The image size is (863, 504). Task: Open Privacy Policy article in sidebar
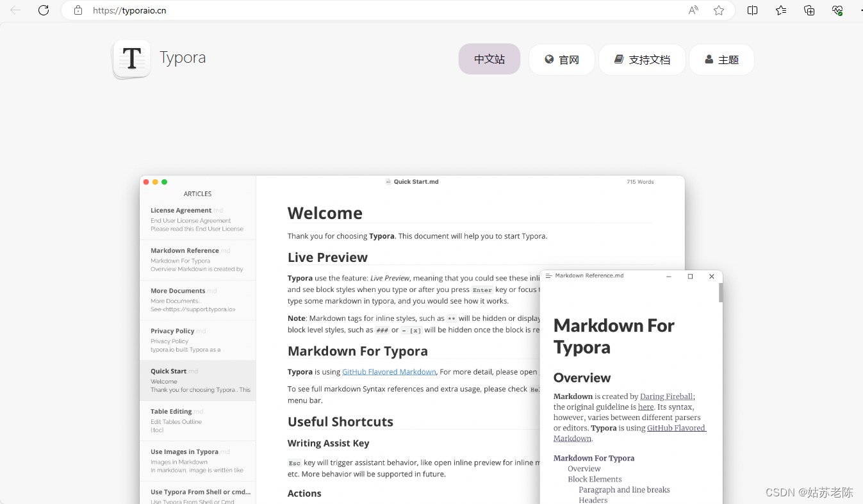197,341
